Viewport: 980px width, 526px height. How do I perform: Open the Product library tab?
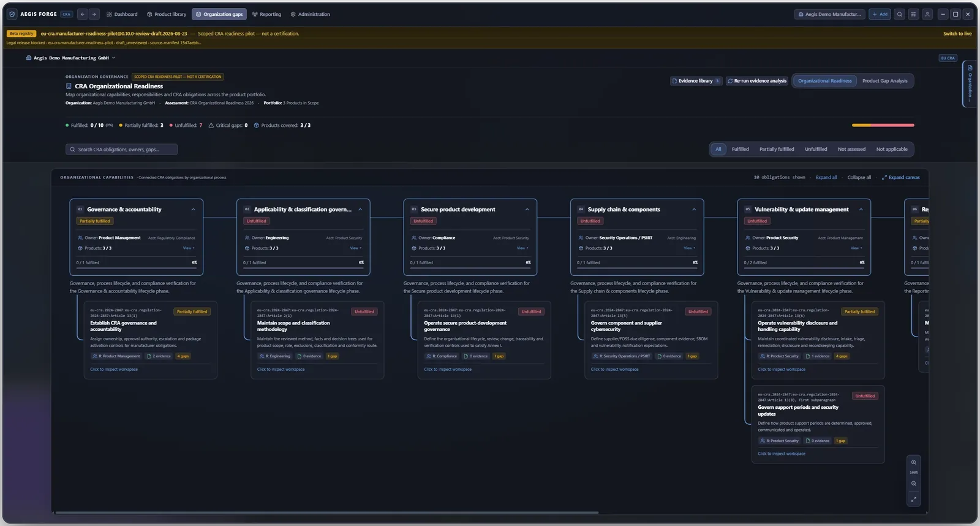click(x=167, y=14)
